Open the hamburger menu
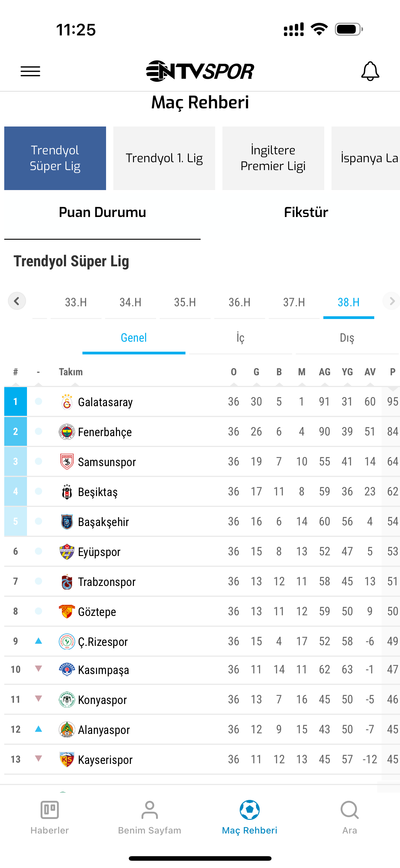Viewport: 400px width, 868px height. point(30,71)
